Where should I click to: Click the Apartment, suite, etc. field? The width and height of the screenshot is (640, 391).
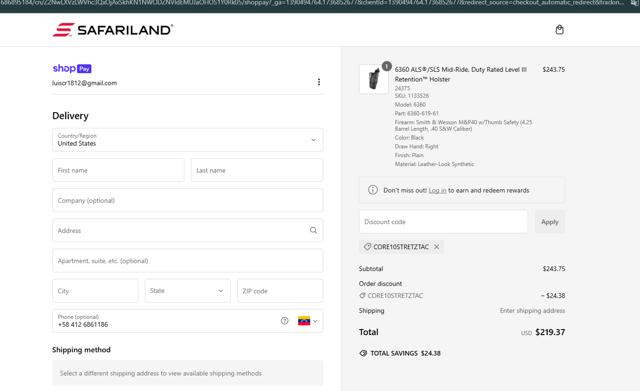pos(188,261)
